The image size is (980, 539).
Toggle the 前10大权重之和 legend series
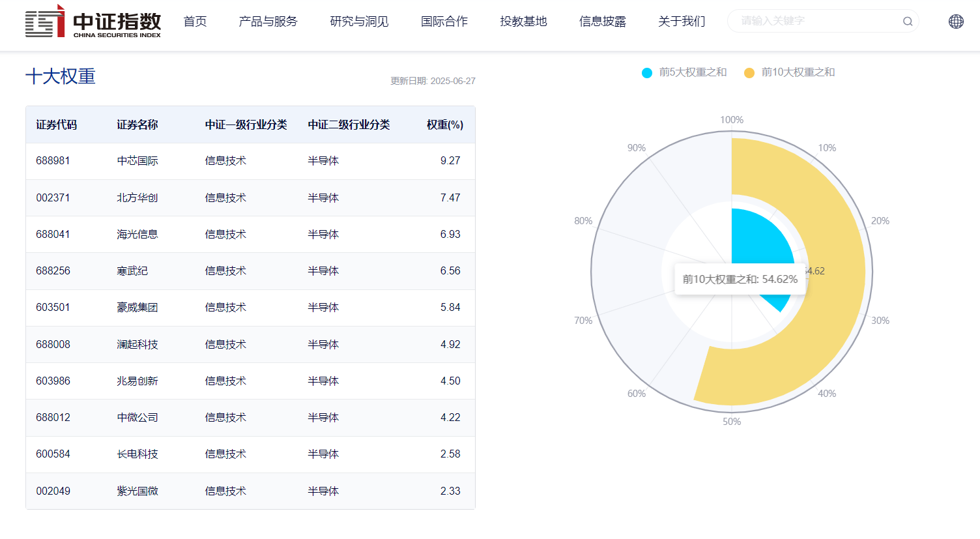click(790, 72)
